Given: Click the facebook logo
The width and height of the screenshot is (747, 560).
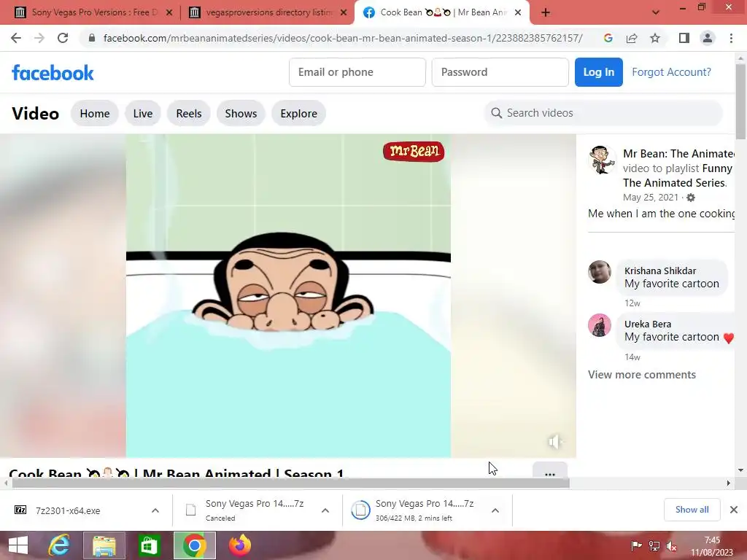Looking at the screenshot, I should click(x=53, y=73).
